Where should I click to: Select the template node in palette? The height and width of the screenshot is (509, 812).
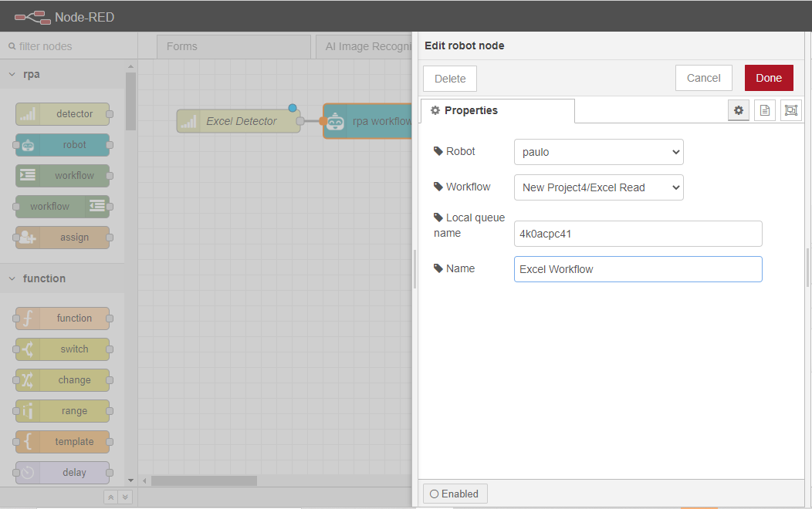point(63,442)
